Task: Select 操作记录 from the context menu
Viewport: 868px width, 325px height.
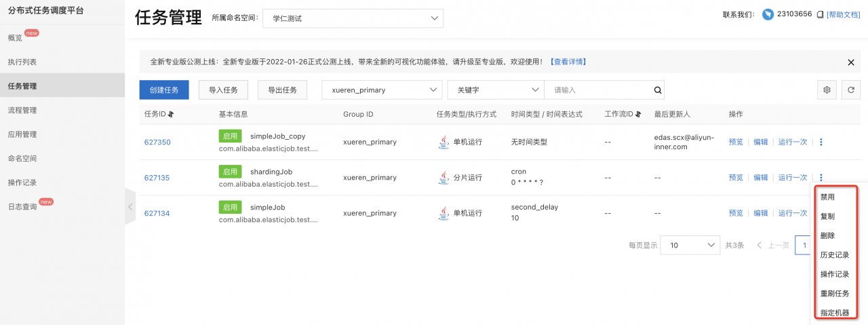Action: coord(835,274)
